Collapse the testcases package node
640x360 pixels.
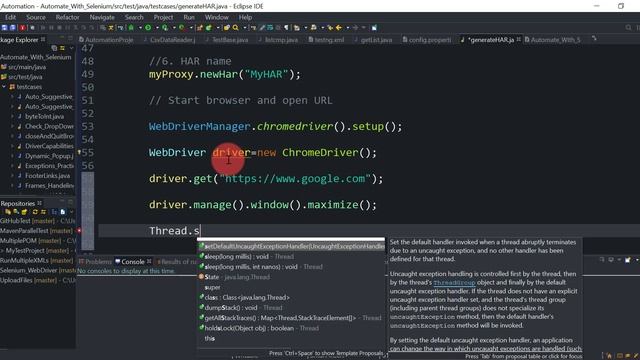[x=4, y=87]
